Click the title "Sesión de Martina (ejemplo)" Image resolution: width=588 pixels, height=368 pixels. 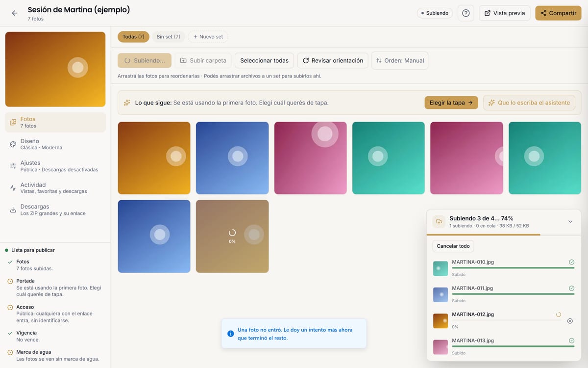79,10
